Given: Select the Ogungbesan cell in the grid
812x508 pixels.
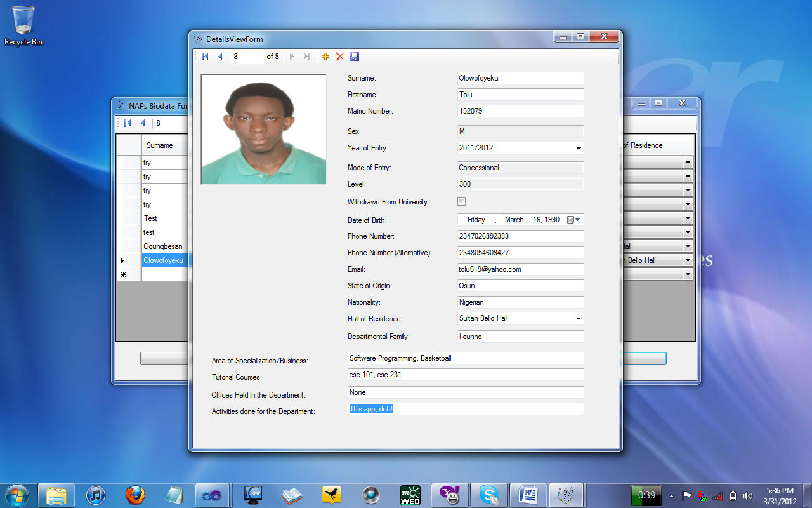Looking at the screenshot, I should click(165, 246).
